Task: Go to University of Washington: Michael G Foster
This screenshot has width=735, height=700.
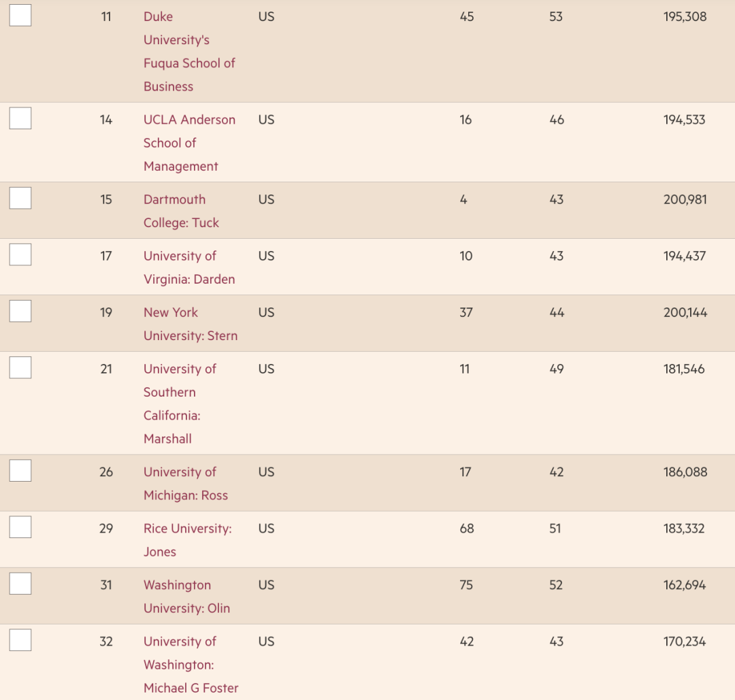Action: point(191,665)
